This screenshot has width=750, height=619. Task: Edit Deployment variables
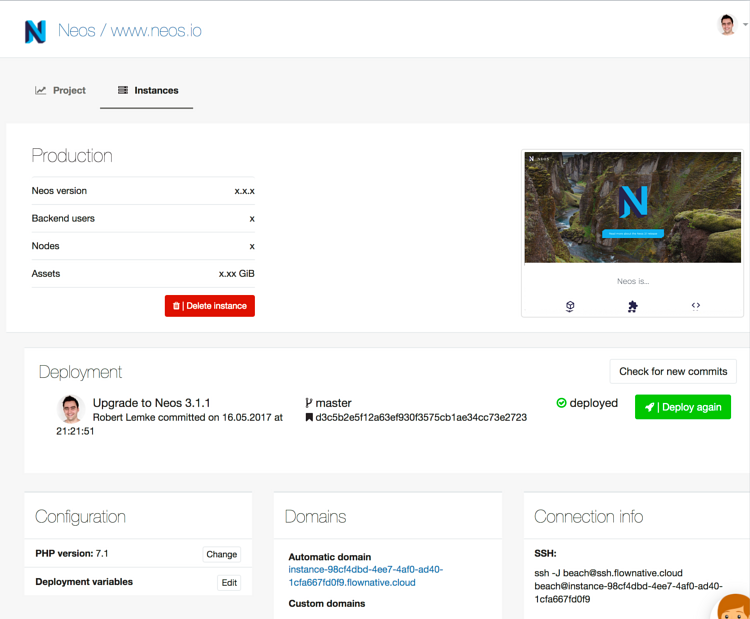229,583
